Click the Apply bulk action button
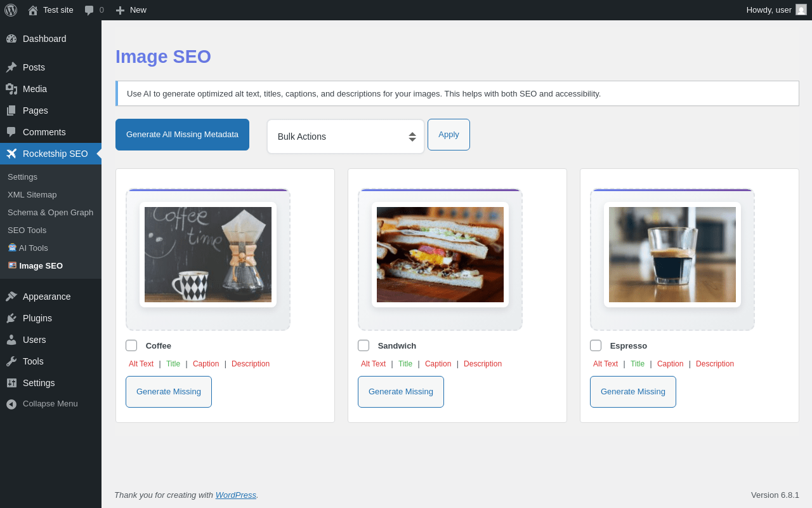 coord(449,135)
